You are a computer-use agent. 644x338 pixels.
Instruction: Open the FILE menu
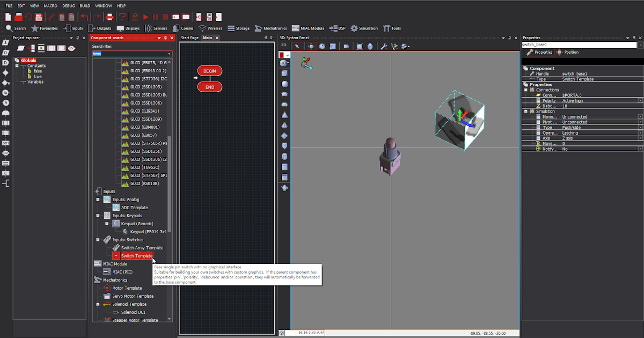(9, 5)
